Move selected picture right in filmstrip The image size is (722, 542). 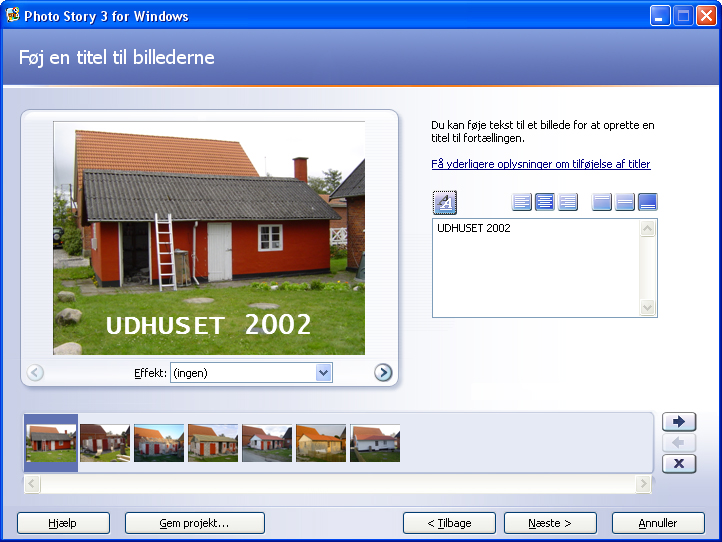(x=679, y=422)
